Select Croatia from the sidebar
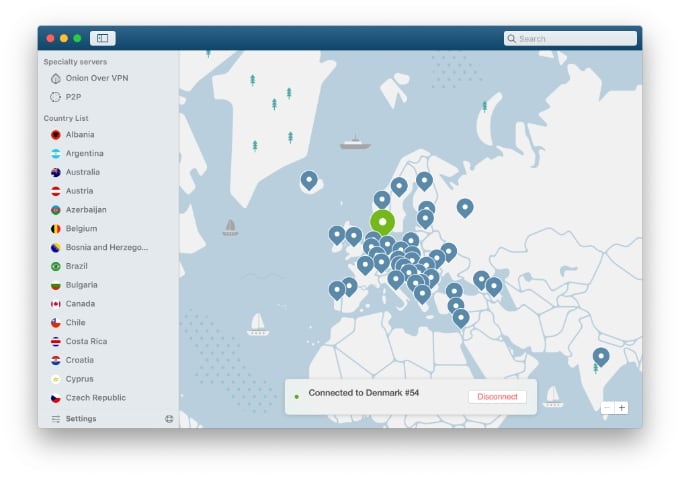Screen dimensions: 680x478 coord(79,360)
